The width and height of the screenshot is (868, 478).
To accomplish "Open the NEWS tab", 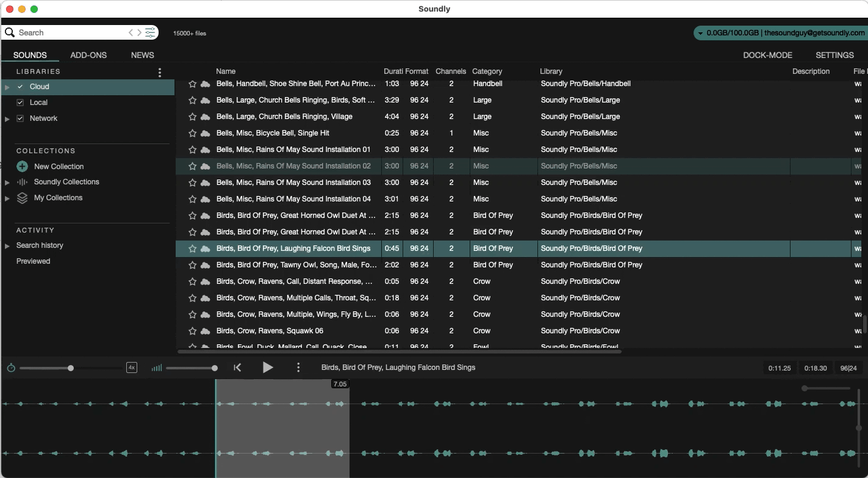I will [142, 55].
